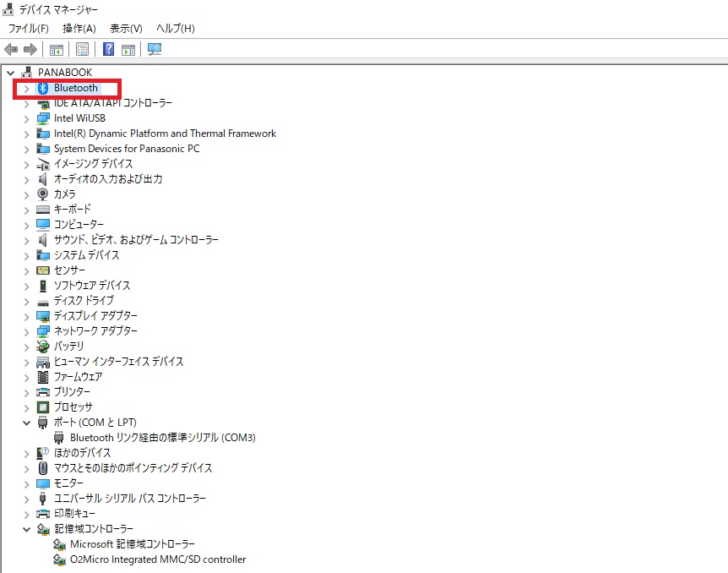Click the キーボード keyboard icon
This screenshot has width=728, height=573.
(x=43, y=210)
